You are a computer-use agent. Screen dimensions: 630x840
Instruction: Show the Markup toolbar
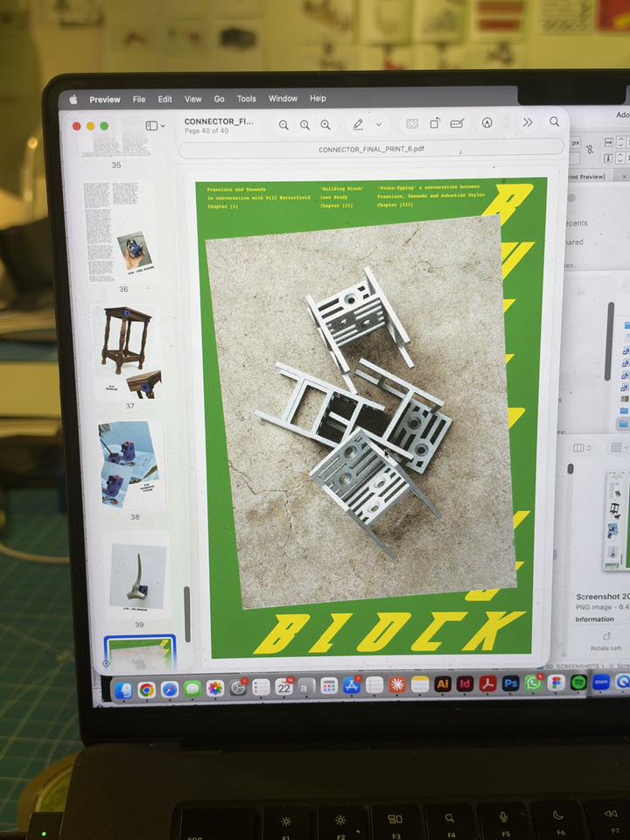tap(487, 122)
